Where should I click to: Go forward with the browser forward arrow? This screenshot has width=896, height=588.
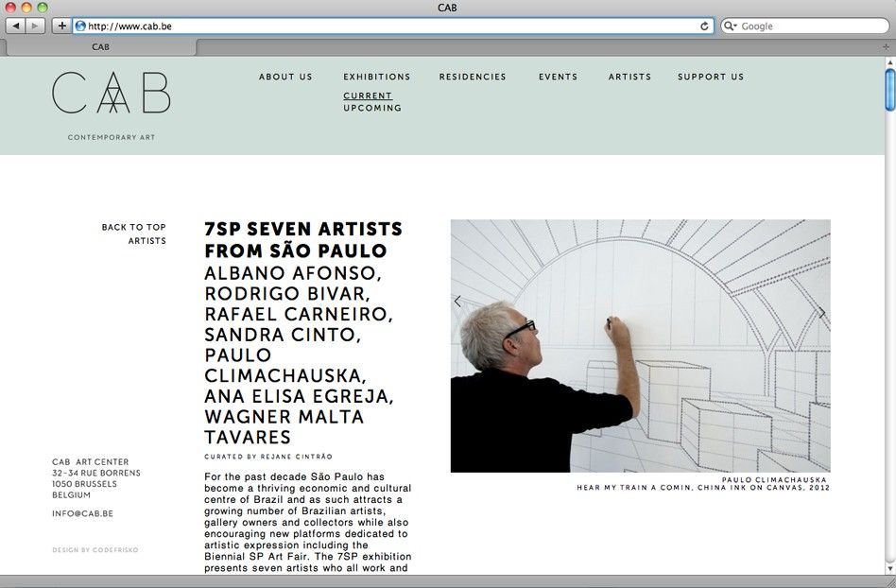pos(35,26)
